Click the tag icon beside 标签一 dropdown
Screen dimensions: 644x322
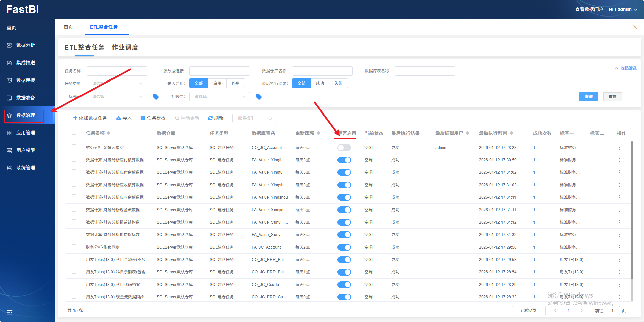click(156, 97)
